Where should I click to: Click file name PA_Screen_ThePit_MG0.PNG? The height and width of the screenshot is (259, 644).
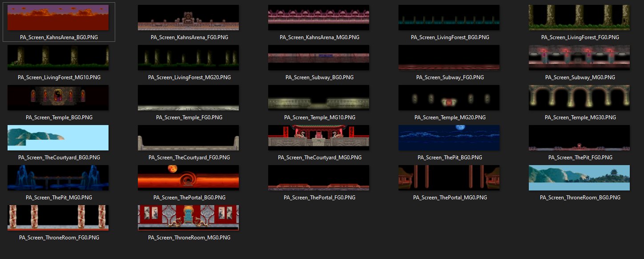click(59, 198)
